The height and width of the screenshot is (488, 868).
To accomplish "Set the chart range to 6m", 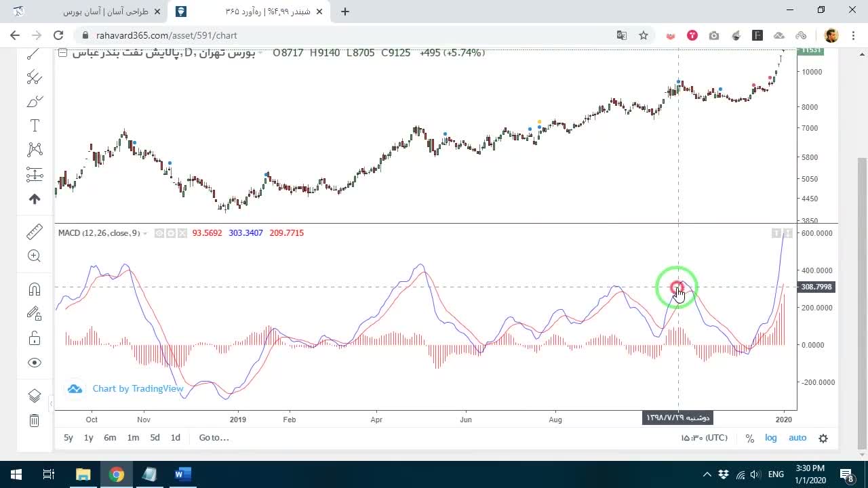I will coord(110,438).
